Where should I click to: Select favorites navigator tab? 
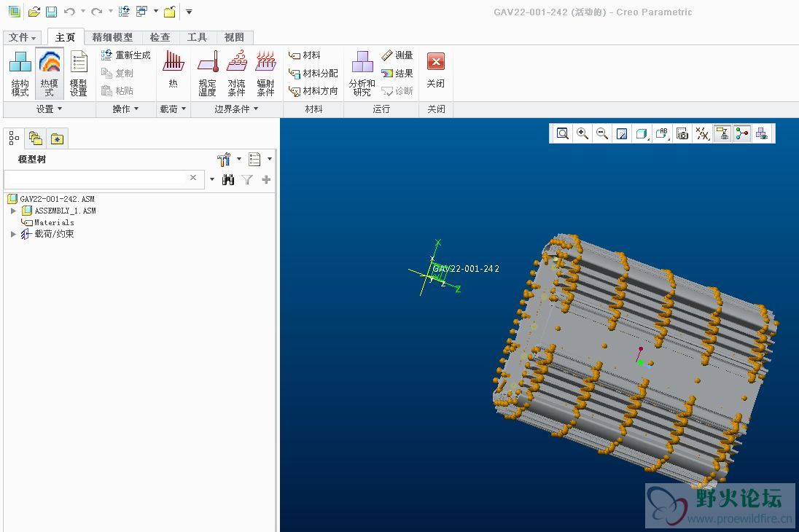[57, 138]
